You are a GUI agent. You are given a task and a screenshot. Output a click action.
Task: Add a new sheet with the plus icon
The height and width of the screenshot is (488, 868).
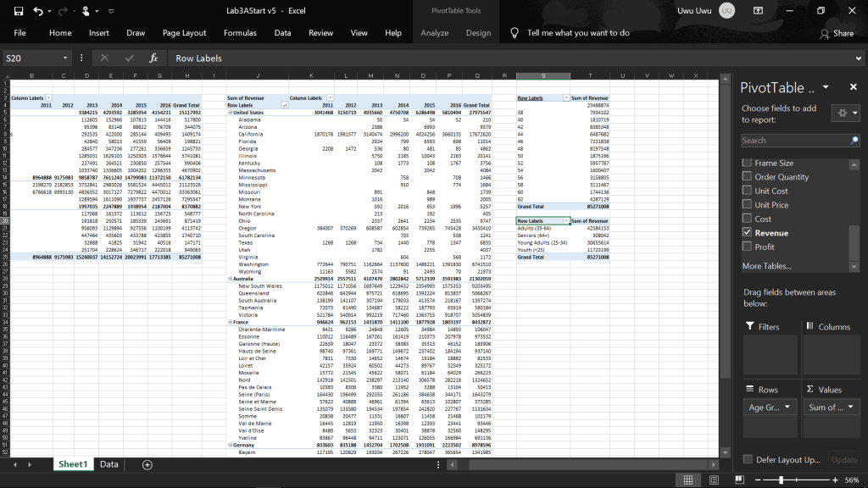(x=147, y=464)
